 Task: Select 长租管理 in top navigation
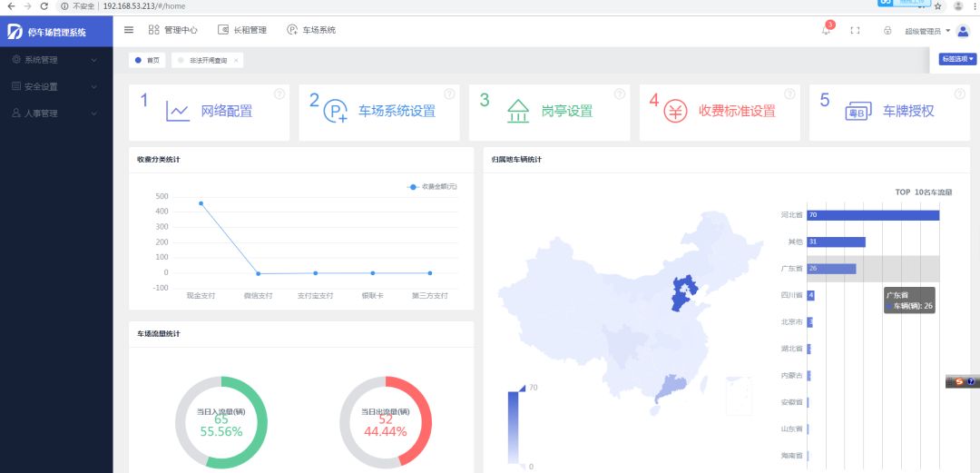click(x=242, y=30)
